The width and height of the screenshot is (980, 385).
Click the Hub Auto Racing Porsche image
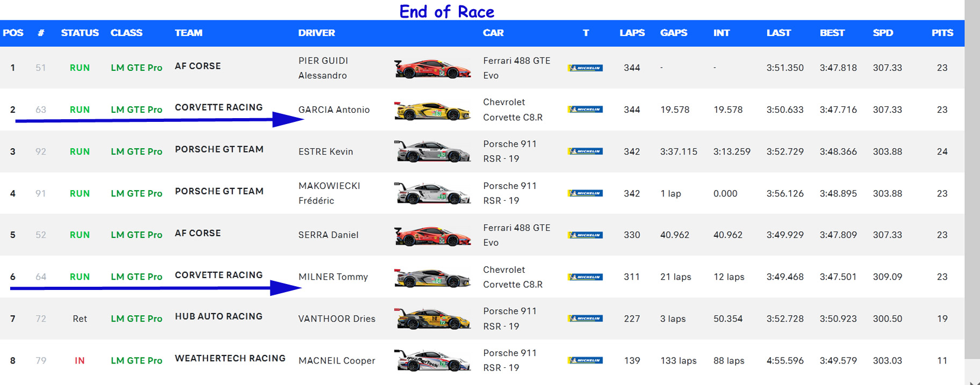click(433, 319)
